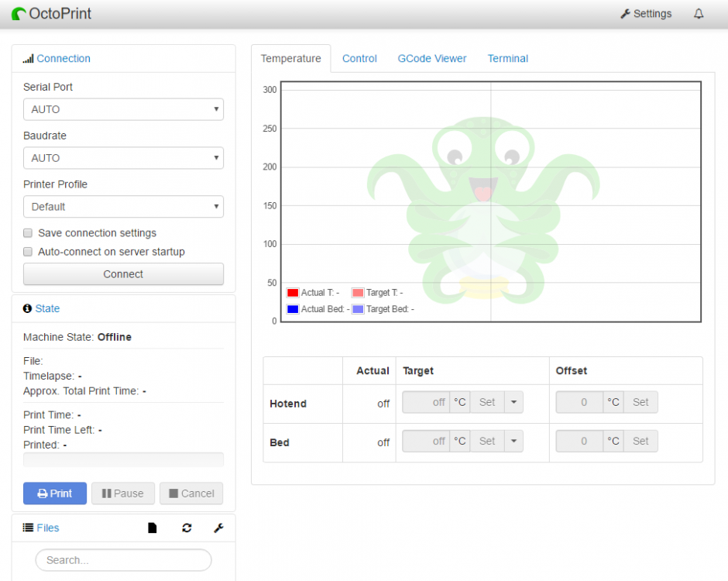Click the Connect button

pos(123,274)
